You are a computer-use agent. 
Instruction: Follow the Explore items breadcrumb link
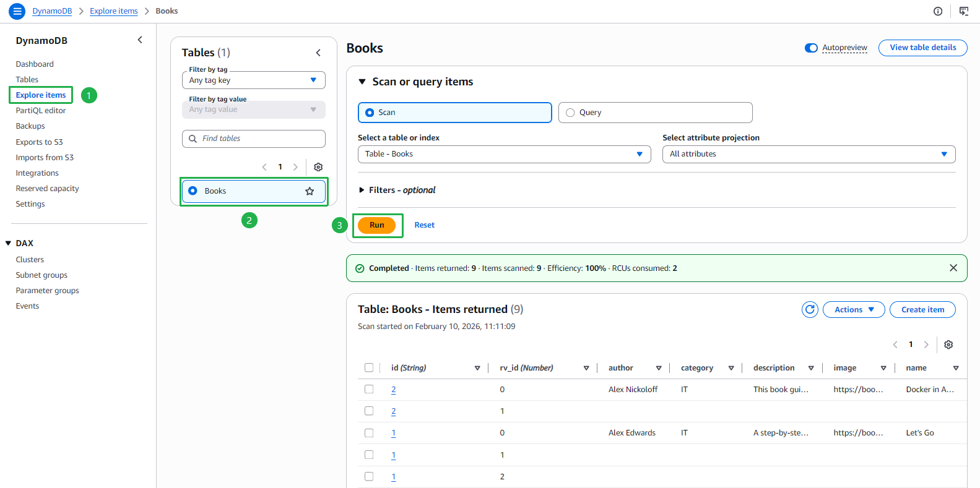coord(114,11)
